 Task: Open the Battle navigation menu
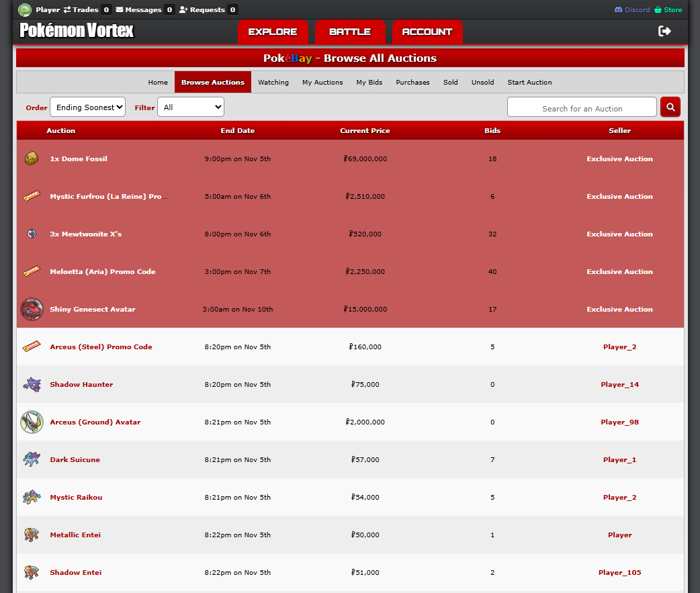tap(349, 32)
